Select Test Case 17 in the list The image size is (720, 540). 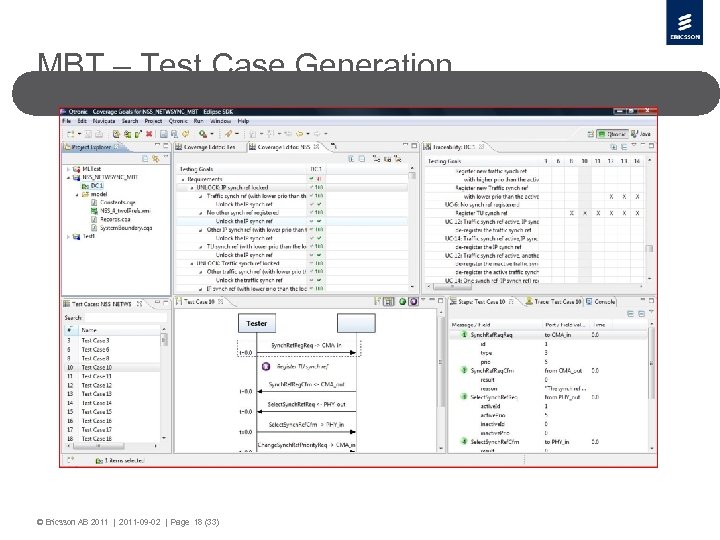[96, 430]
